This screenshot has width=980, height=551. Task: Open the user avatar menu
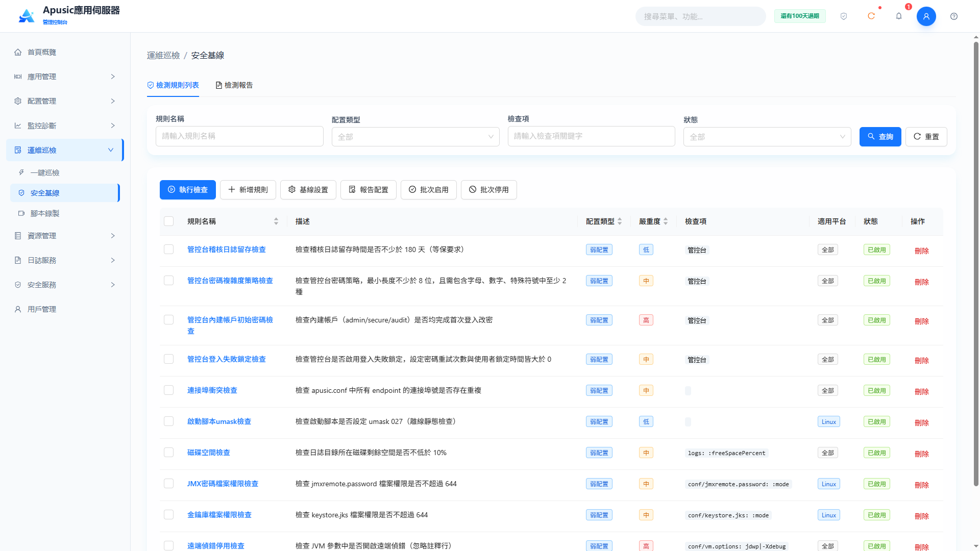coord(926,16)
